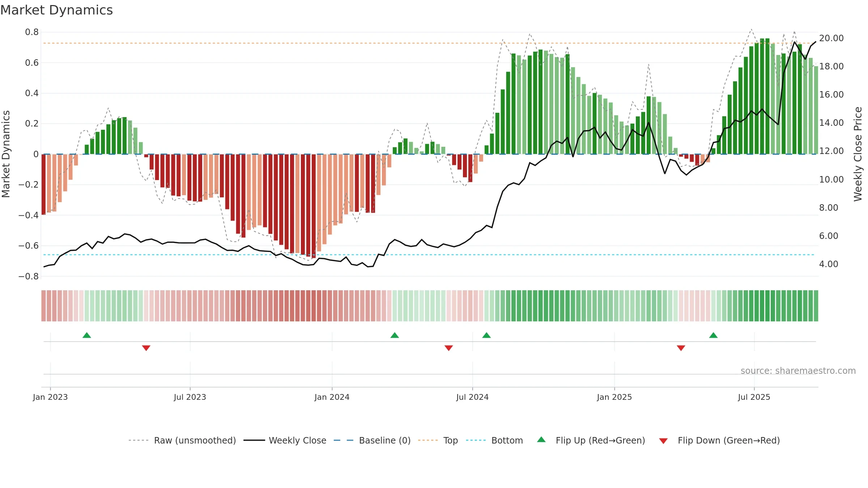
Task: Select the last green flip-up marker before Jul 2025
Action: coord(713,335)
